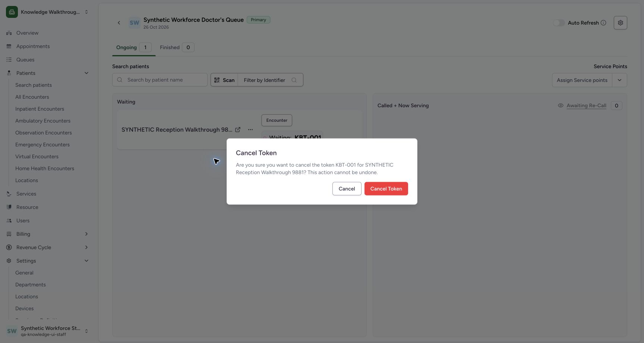Click the Patients sidebar icon

(9, 73)
